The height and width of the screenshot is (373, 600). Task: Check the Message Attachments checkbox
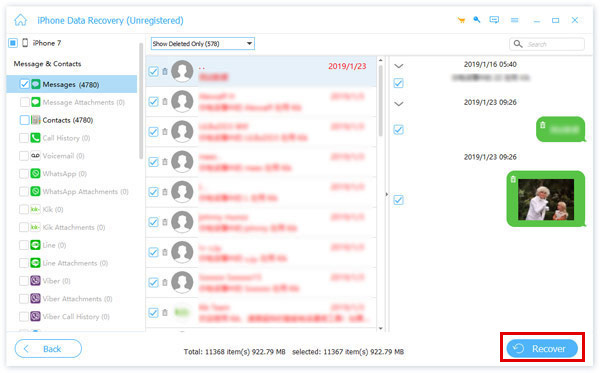coord(24,102)
